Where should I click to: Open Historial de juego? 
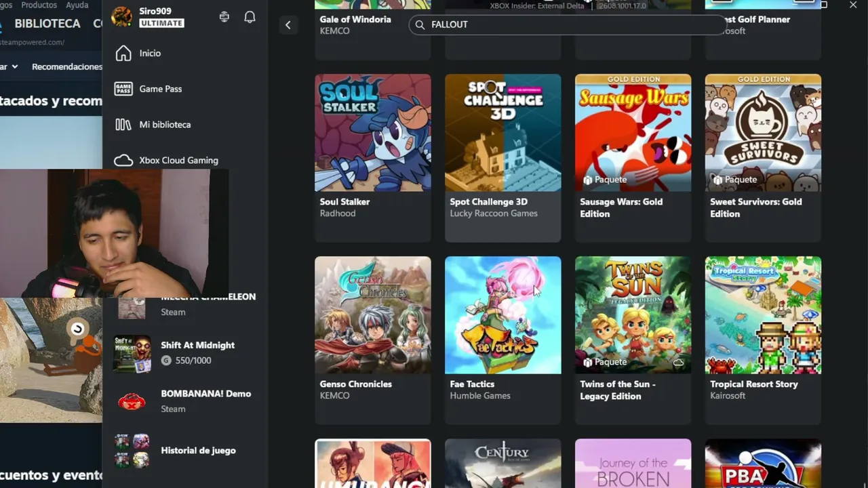(184, 450)
